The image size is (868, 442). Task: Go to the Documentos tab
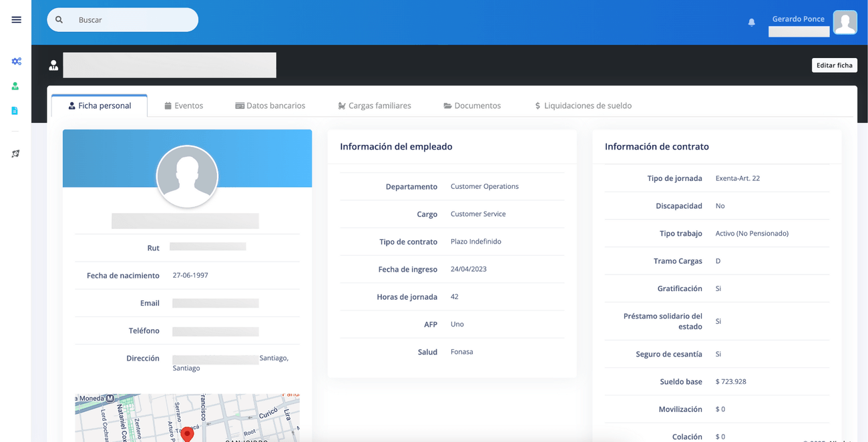coord(472,105)
